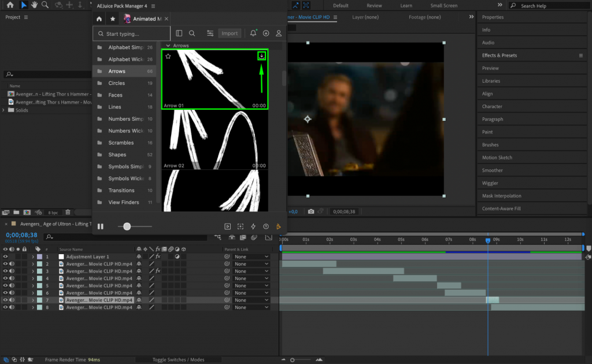
Task: Open the AEJuice pack manager settings filter icon
Action: (210, 33)
